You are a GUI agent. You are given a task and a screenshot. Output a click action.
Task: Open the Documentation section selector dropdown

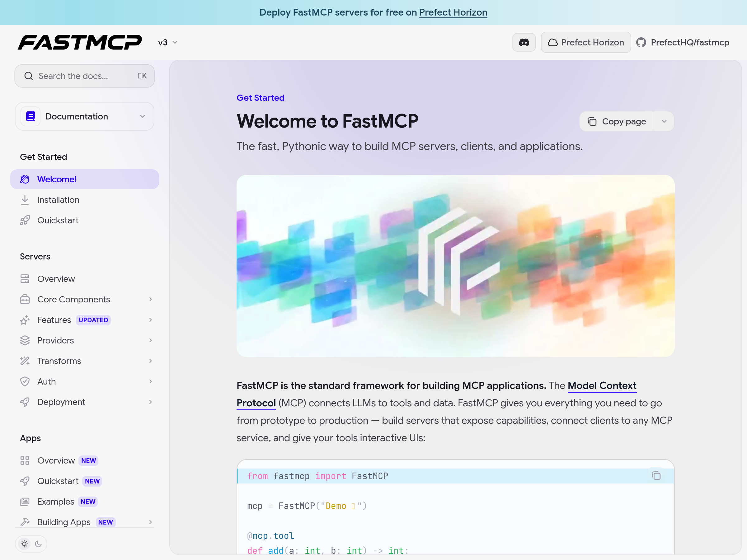[x=84, y=116]
